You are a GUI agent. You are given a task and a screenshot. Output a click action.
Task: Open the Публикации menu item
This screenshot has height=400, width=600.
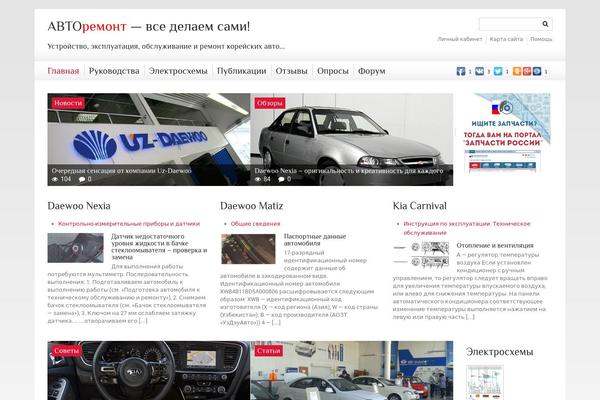coord(241,71)
